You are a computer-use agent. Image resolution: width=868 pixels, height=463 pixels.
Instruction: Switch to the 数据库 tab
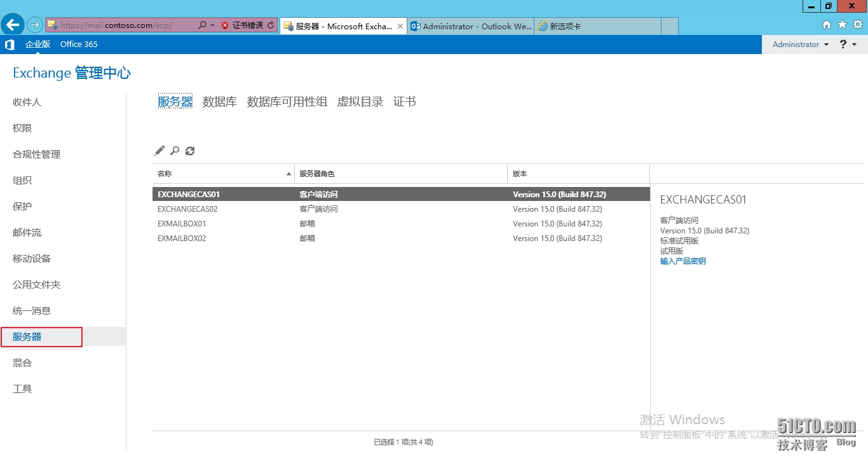(x=219, y=101)
